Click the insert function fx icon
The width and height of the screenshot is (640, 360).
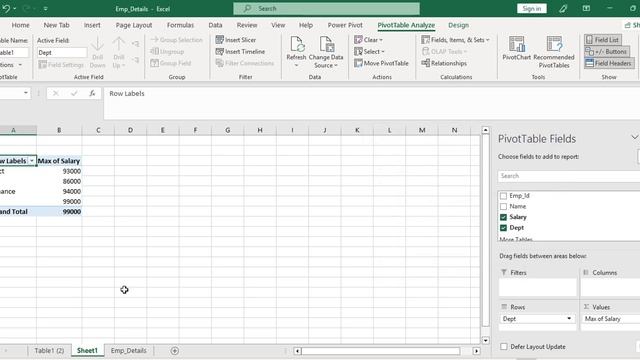(x=92, y=93)
